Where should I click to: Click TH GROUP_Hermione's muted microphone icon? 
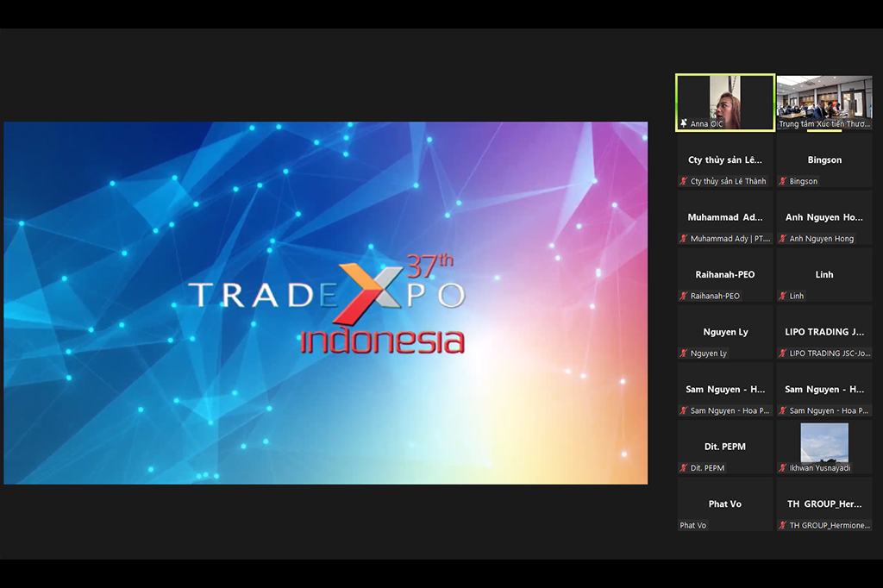[x=783, y=525]
